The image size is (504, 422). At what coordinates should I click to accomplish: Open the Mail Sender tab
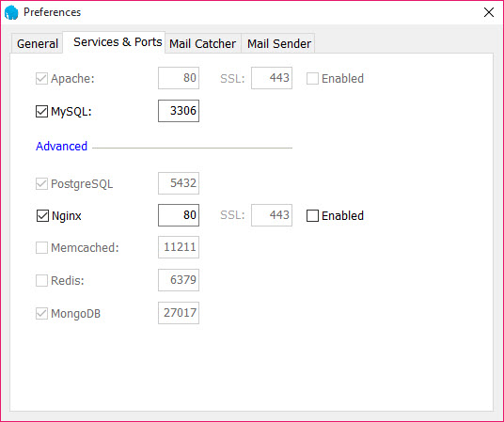pyautogui.click(x=279, y=43)
